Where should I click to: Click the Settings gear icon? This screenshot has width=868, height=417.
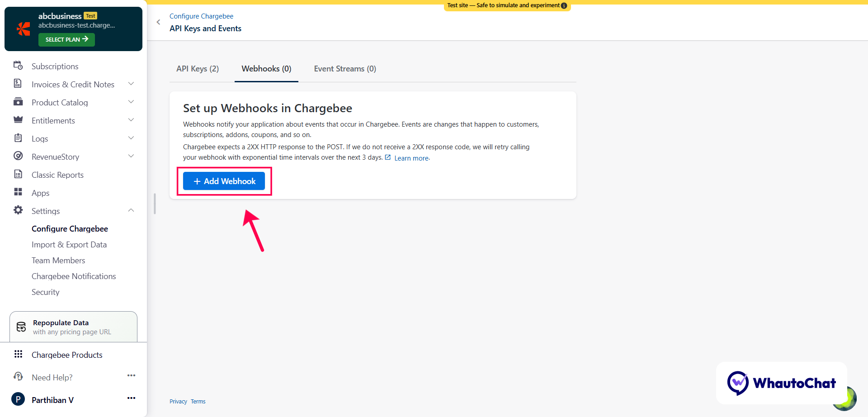(18, 210)
